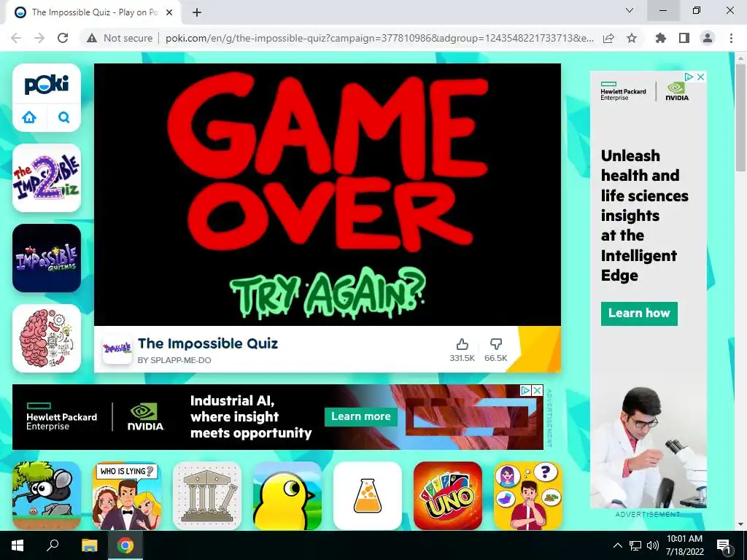Bookmark this page with star icon
The height and width of the screenshot is (560, 747).
632,38
